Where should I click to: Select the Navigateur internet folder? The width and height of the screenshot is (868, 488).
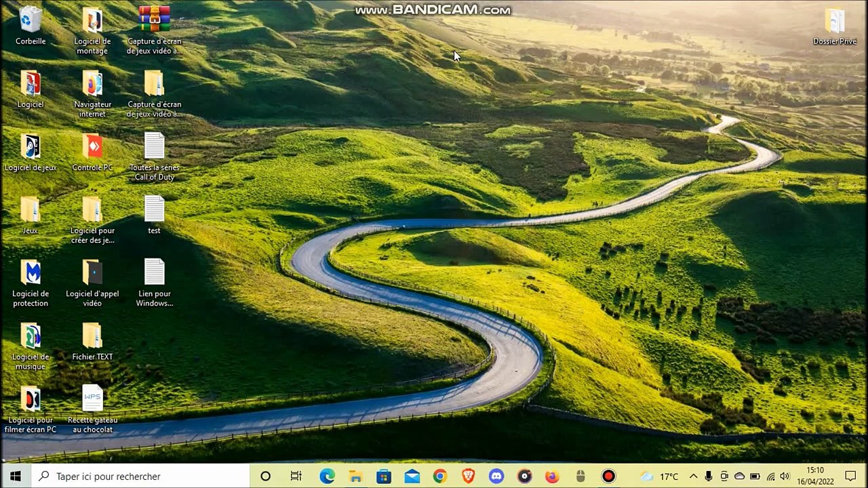(92, 94)
